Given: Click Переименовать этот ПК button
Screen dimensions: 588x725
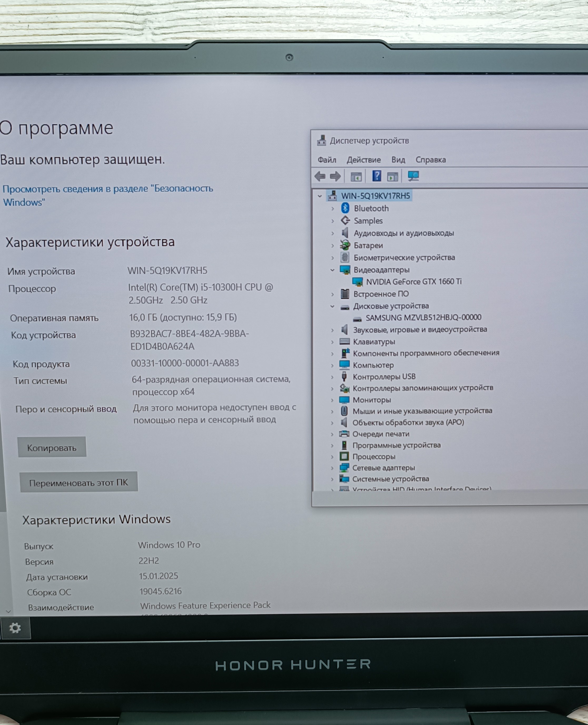Looking at the screenshot, I should point(78,482).
